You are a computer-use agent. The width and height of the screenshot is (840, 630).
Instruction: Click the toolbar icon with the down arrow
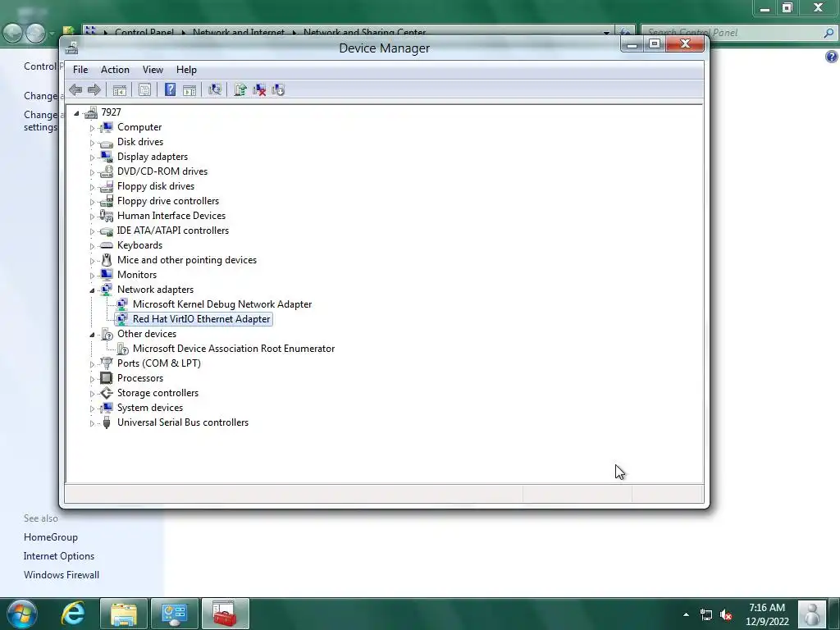278,90
